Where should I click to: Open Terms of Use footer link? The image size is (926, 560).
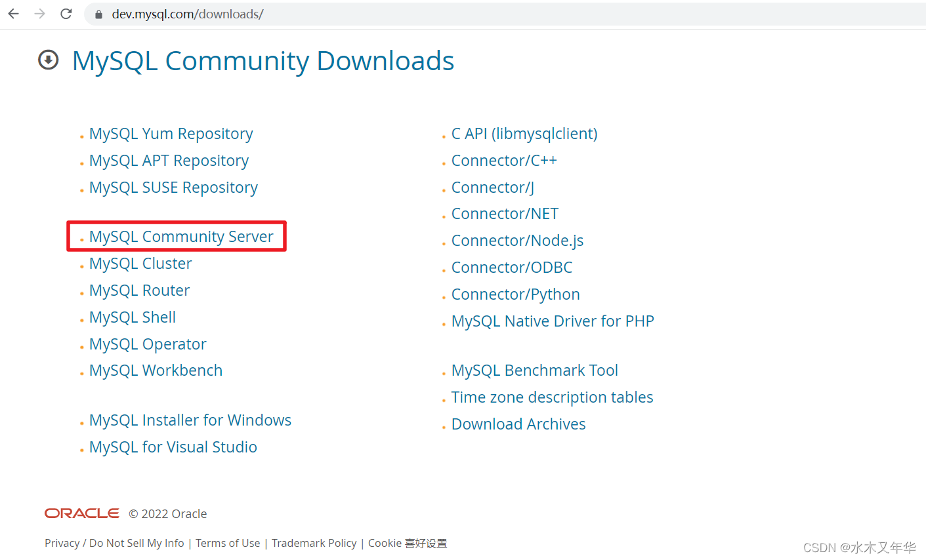[228, 543]
